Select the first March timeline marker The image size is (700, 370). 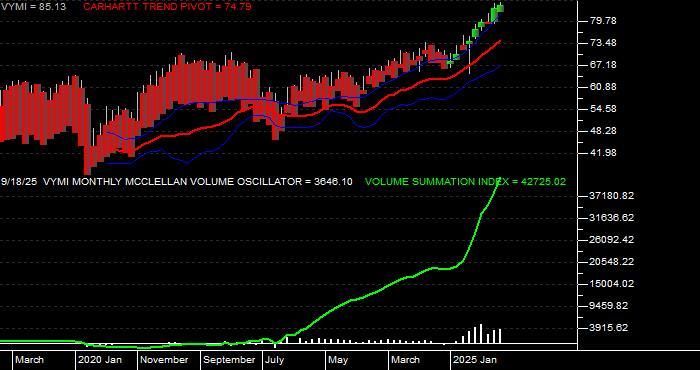click(29, 360)
